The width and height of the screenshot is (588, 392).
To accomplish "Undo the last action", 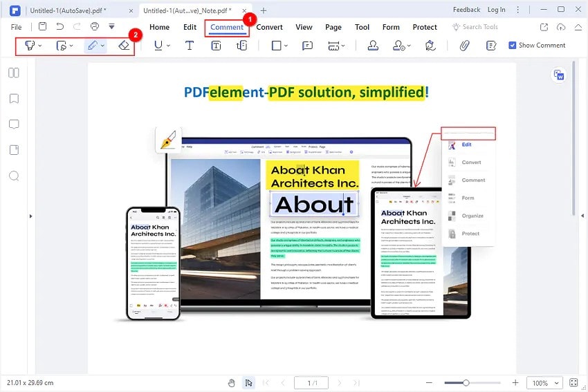I will tap(59, 26).
